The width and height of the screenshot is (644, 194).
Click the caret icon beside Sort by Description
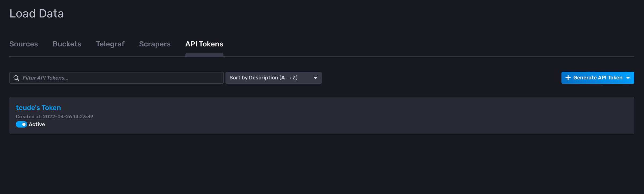315,78
